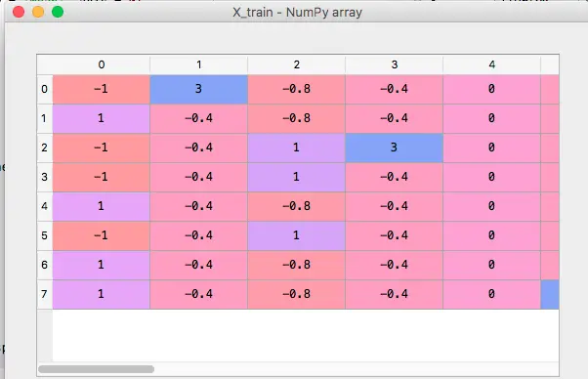Click cell 1 in row 6, column 0
The width and height of the screenshot is (588, 379).
click(x=102, y=265)
